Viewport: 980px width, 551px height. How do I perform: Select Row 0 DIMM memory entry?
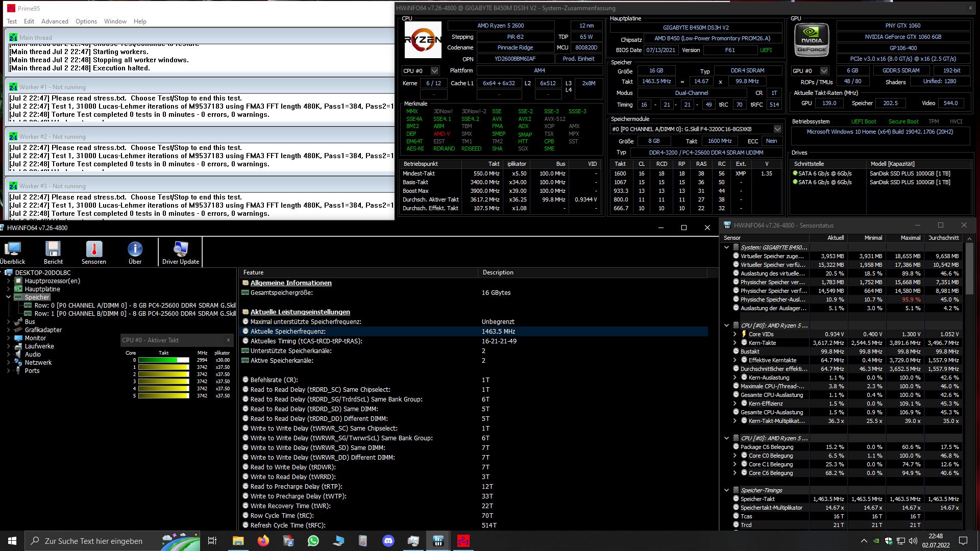tap(135, 306)
